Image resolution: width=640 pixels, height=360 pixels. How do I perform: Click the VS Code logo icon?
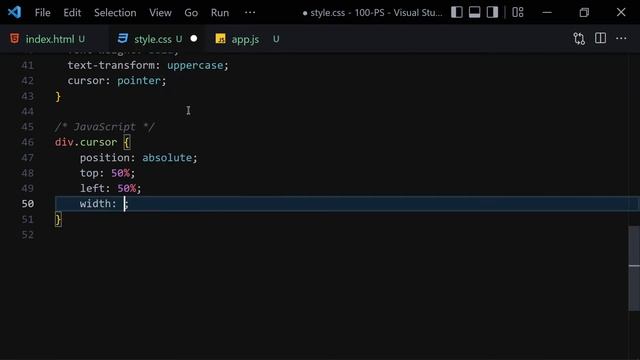(x=14, y=12)
